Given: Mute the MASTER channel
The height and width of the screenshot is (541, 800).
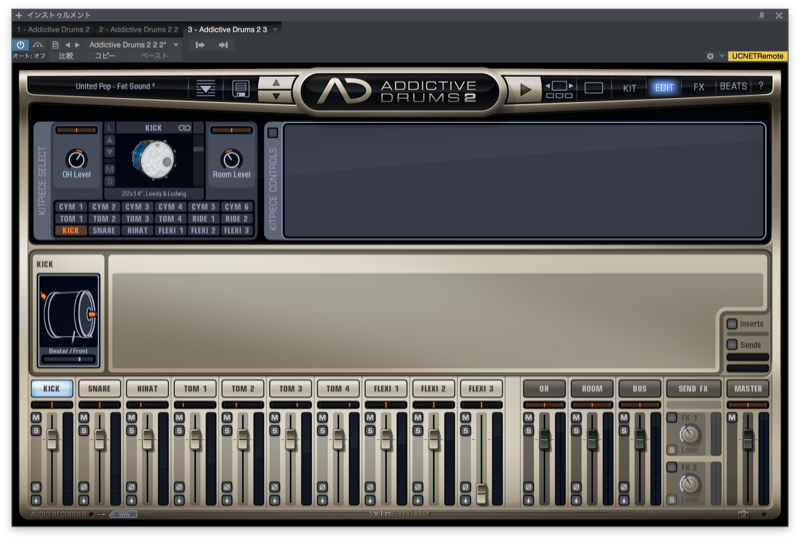Looking at the screenshot, I should [x=732, y=417].
